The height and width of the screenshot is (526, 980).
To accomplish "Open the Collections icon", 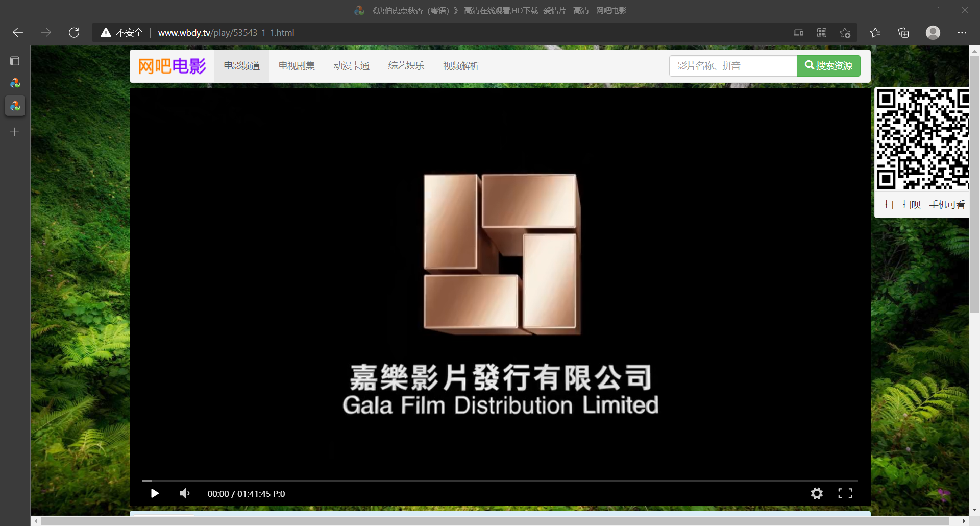I will click(903, 33).
